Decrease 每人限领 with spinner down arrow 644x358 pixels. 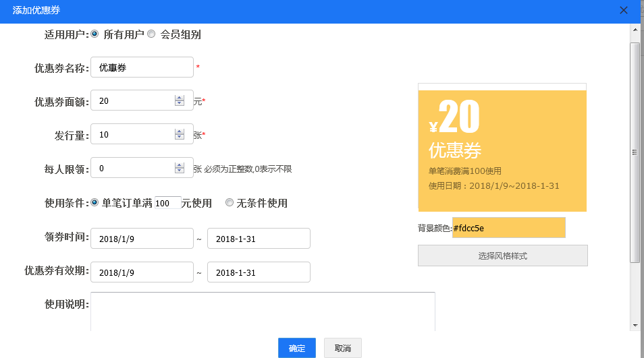click(179, 171)
